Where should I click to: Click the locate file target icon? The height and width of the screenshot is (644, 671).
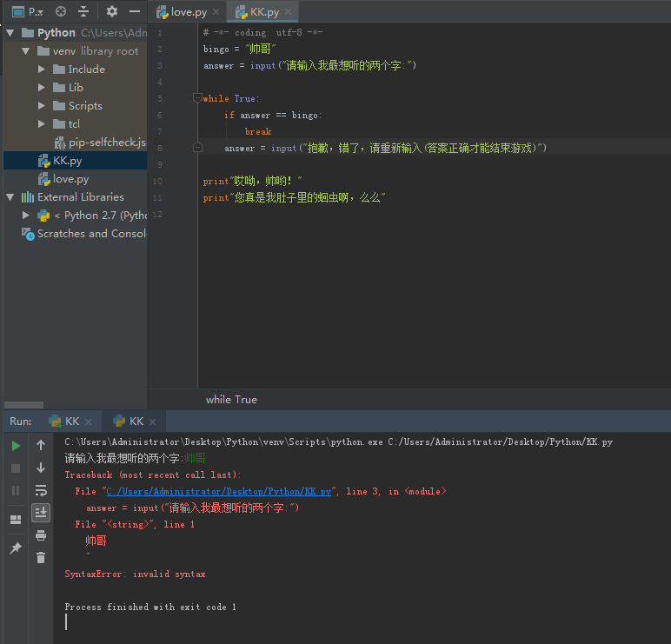(x=61, y=11)
